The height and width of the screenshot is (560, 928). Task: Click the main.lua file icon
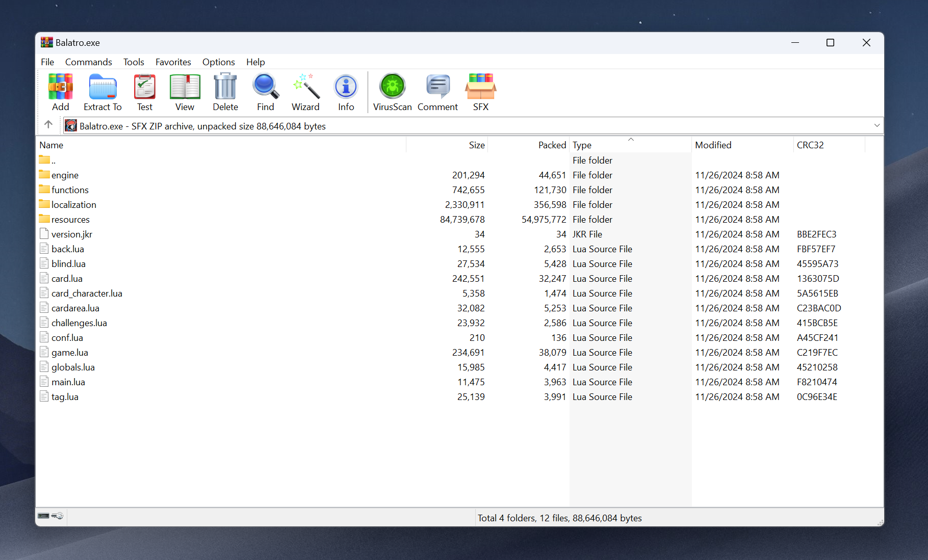pyautogui.click(x=44, y=382)
